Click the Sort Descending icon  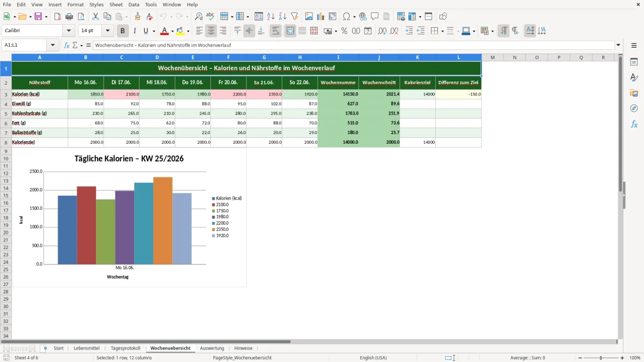tap(283, 17)
